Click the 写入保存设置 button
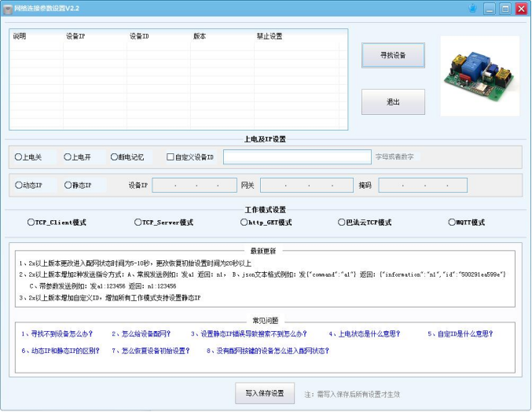This screenshot has width=532, height=412. pyautogui.click(x=265, y=393)
